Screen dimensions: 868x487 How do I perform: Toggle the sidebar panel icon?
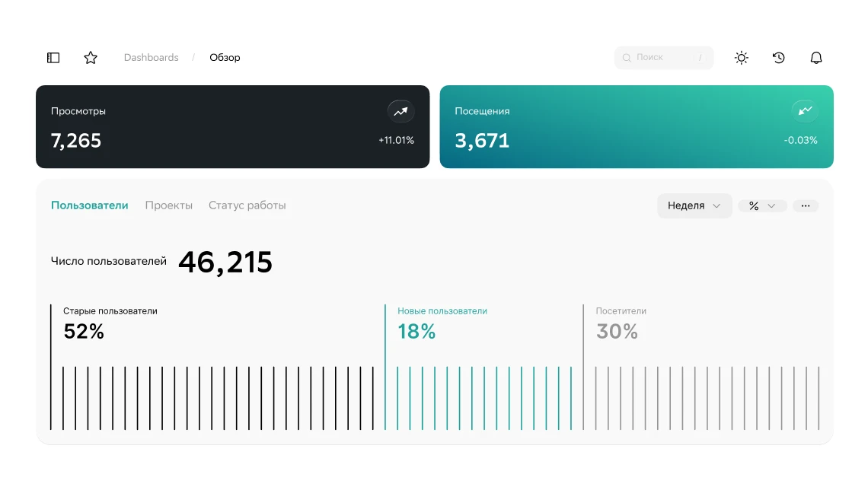pos(53,58)
